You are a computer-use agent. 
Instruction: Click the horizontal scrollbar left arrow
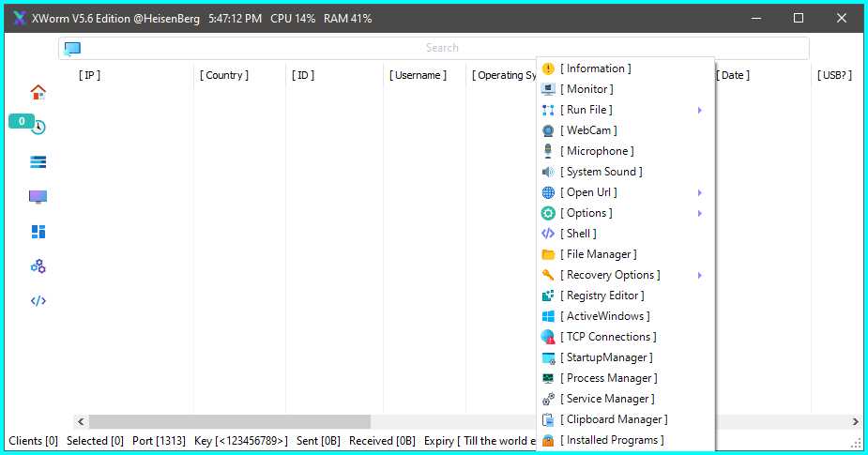[81, 422]
